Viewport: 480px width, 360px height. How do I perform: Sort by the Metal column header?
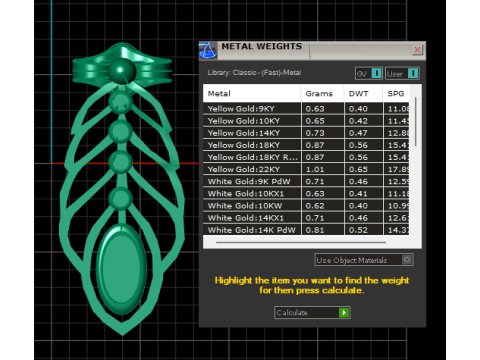pyautogui.click(x=252, y=93)
